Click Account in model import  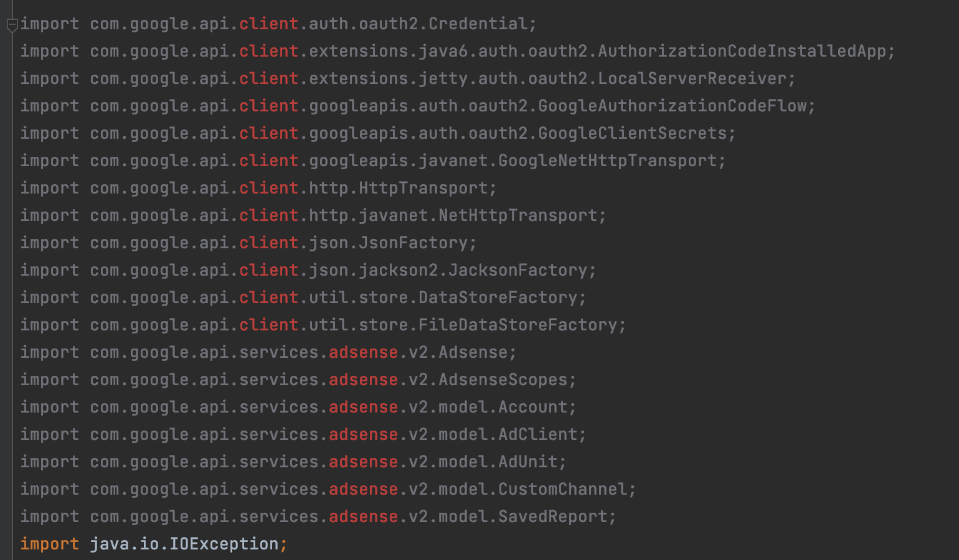533,407
